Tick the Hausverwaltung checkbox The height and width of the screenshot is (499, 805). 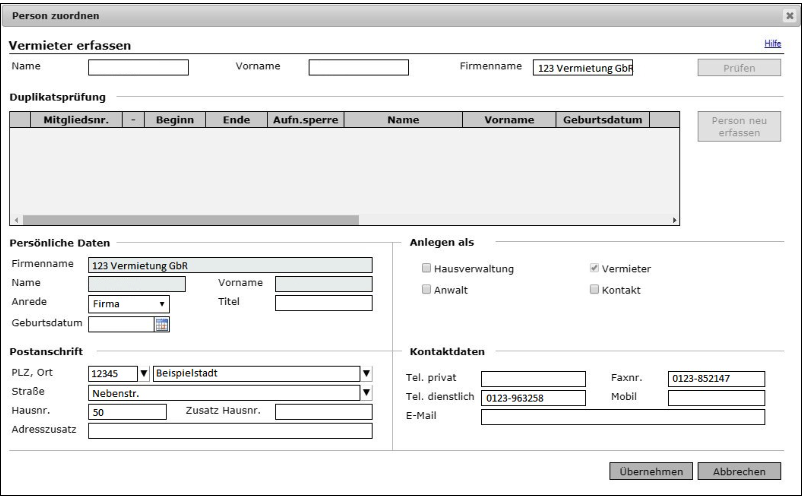coord(426,268)
